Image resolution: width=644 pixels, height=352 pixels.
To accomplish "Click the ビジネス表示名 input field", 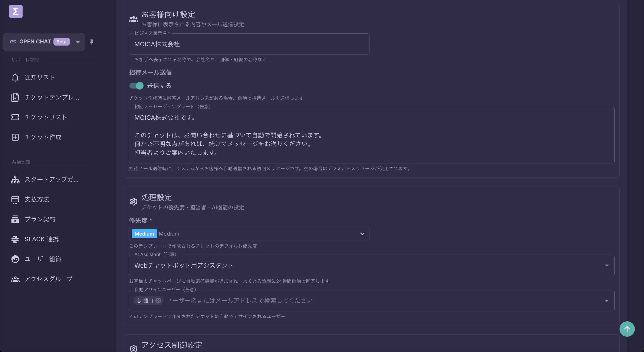I will 249,44.
